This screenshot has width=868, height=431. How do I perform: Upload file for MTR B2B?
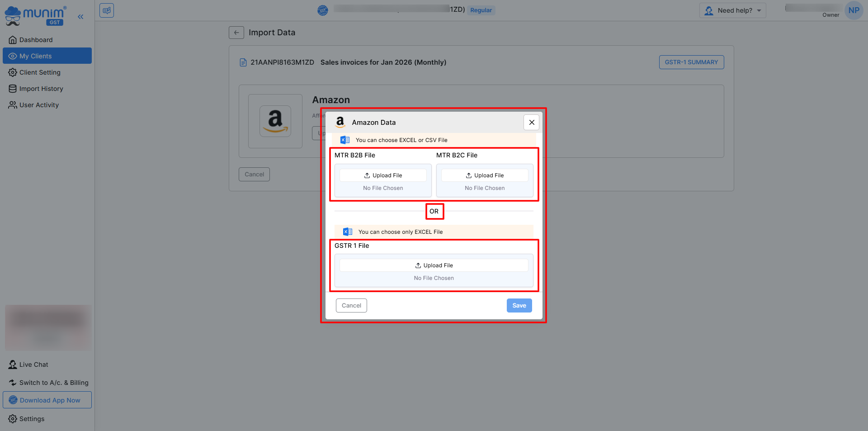[x=383, y=175]
